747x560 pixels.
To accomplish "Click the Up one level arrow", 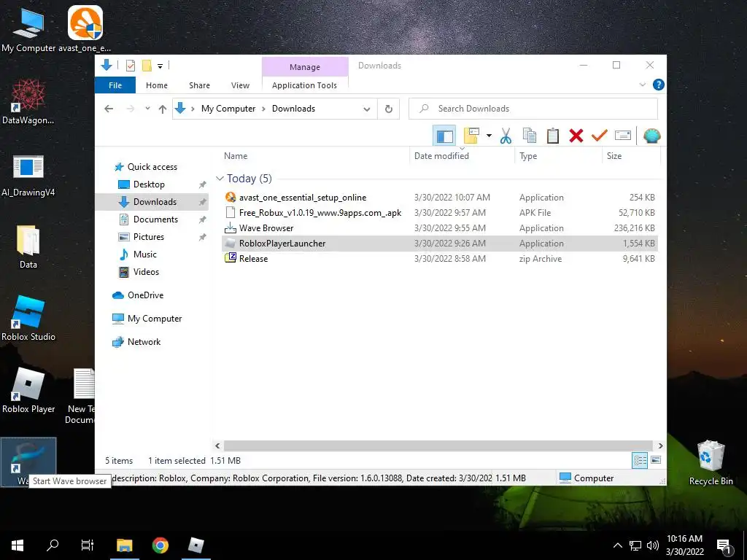I will point(163,109).
